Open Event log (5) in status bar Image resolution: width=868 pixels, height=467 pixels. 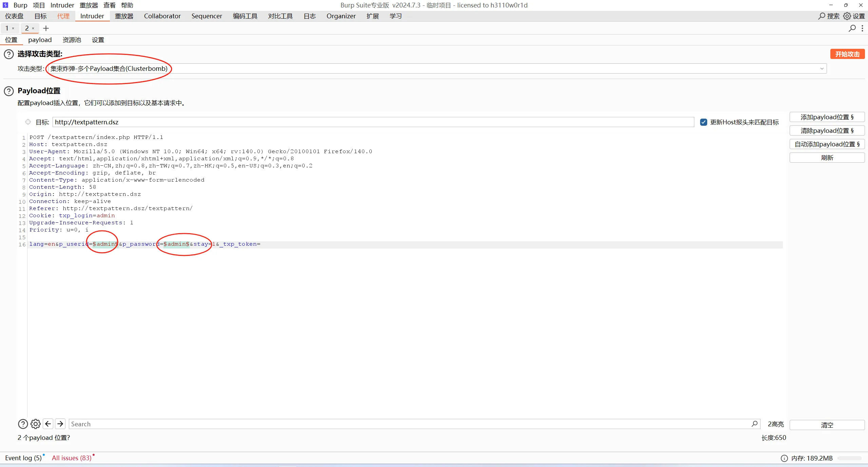click(23, 458)
